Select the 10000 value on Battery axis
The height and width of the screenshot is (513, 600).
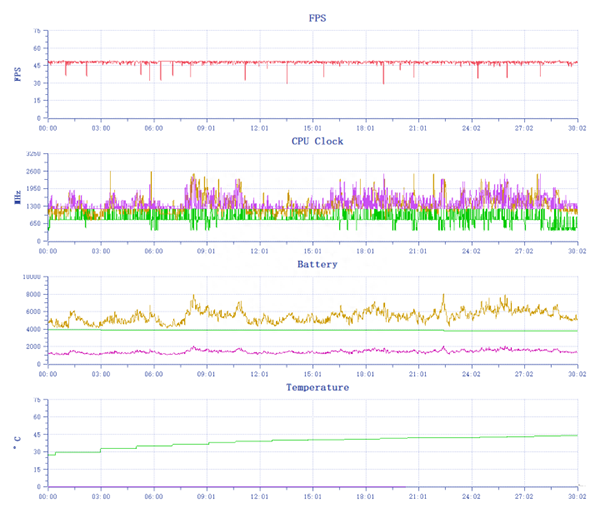[31, 277]
